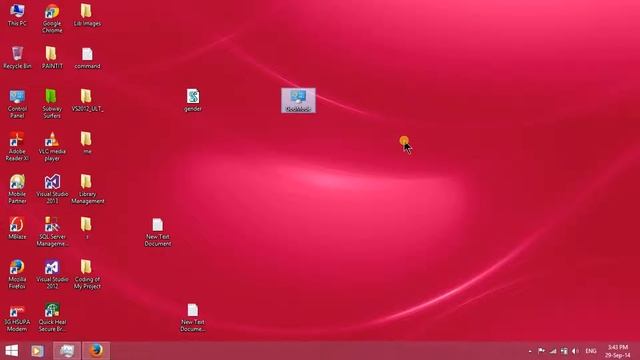640x360 pixels.
Task: Open the media player taskbar icon
Action: 37,351
